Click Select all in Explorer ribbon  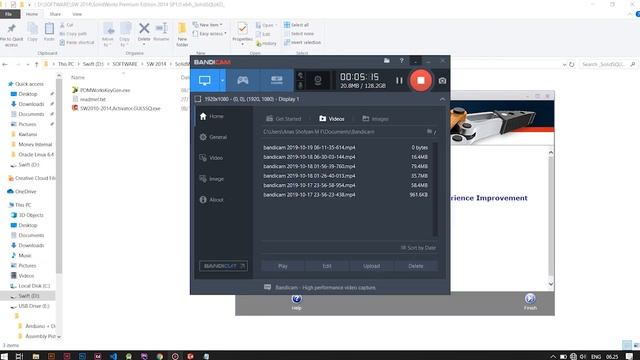296,25
